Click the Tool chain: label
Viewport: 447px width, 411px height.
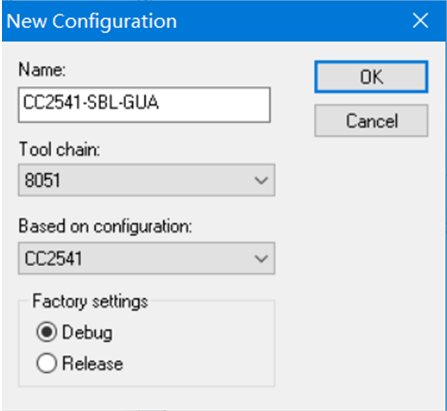(x=59, y=149)
